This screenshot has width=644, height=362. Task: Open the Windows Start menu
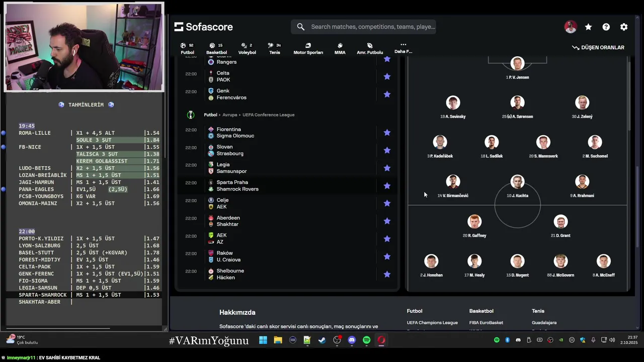pos(263,340)
